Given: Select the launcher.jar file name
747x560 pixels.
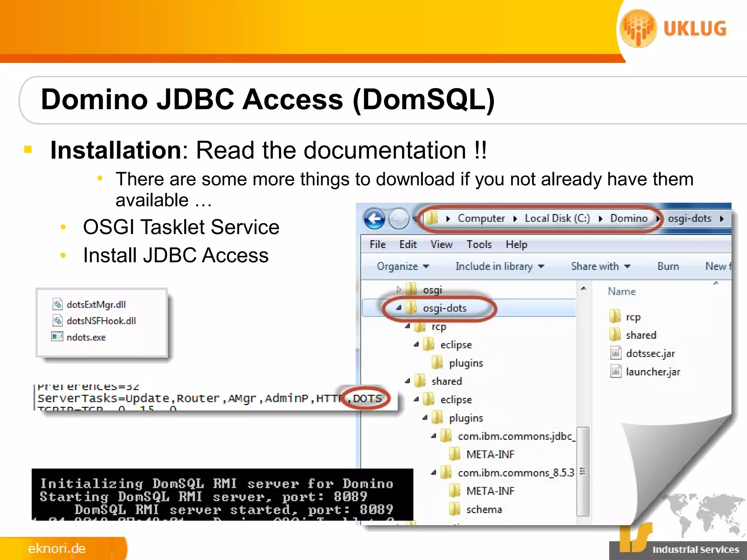Looking at the screenshot, I should [x=653, y=372].
